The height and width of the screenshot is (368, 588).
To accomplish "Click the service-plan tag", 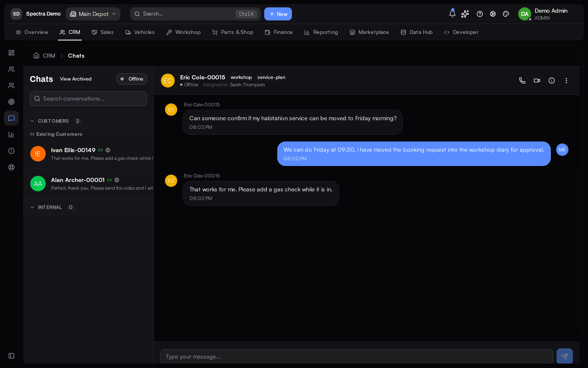I will [x=271, y=77].
